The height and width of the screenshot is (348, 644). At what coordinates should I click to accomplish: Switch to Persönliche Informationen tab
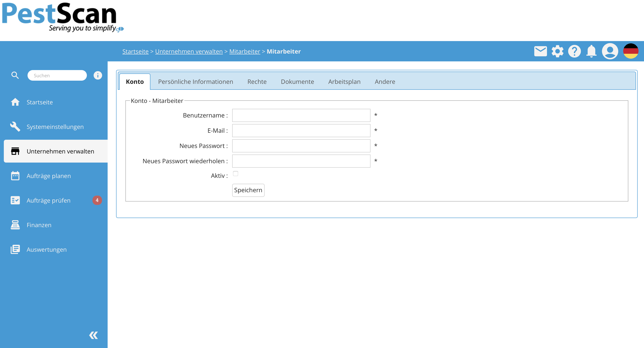(x=196, y=82)
